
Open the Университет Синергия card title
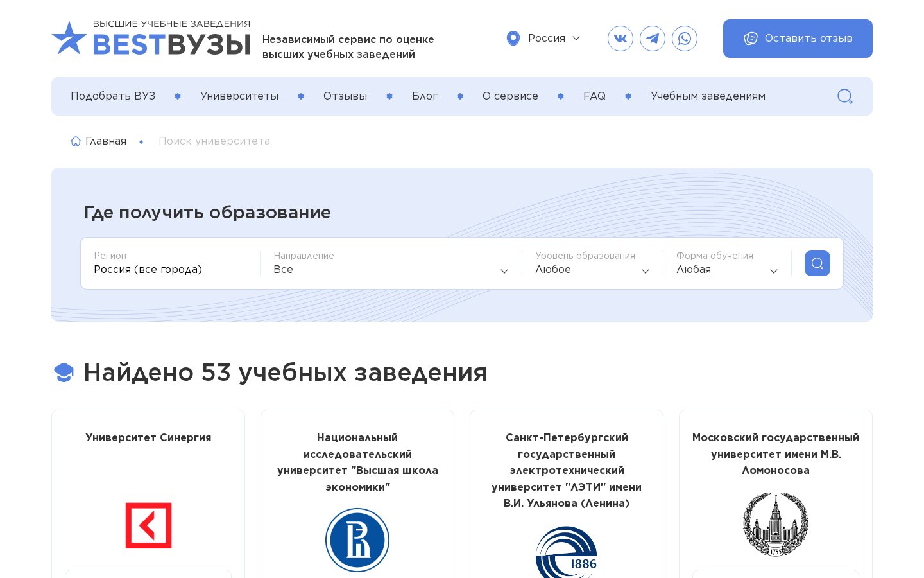[x=148, y=438]
